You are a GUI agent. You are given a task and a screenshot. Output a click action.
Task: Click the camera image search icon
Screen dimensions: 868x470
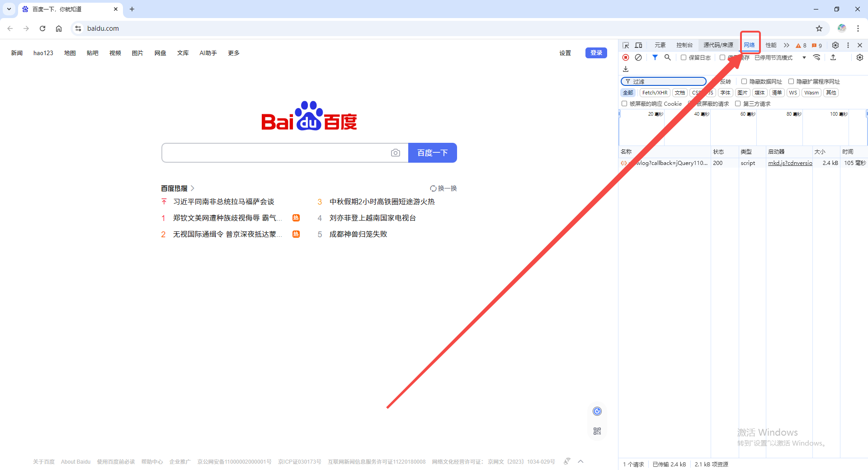pyautogui.click(x=396, y=153)
